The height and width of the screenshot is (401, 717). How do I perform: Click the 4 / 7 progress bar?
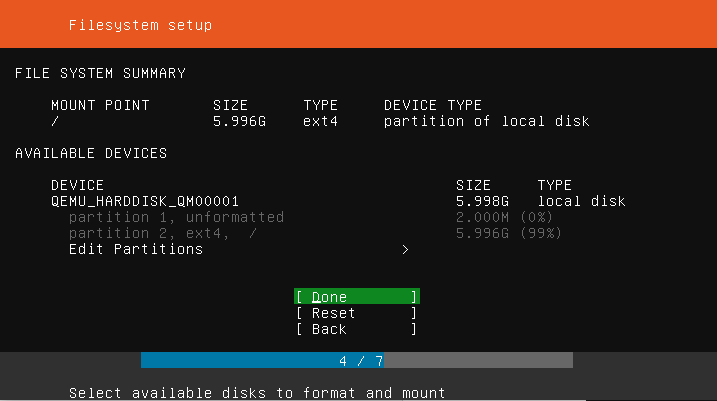[356, 360]
